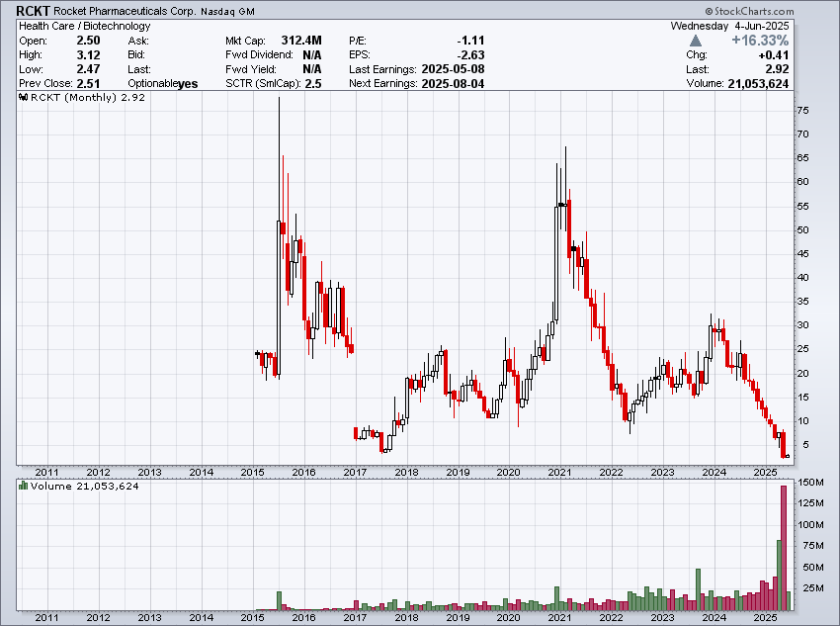
Task: Click 2021 on the price chart's year axis
Action: tap(559, 472)
